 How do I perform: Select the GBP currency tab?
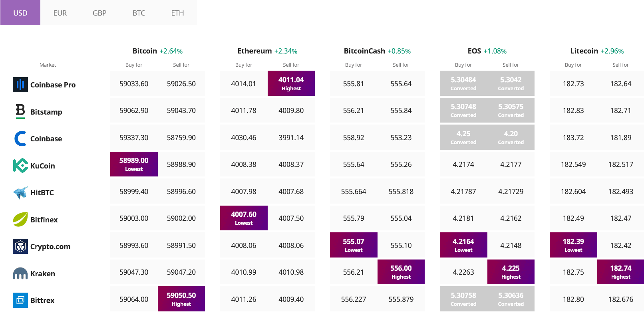tap(99, 13)
